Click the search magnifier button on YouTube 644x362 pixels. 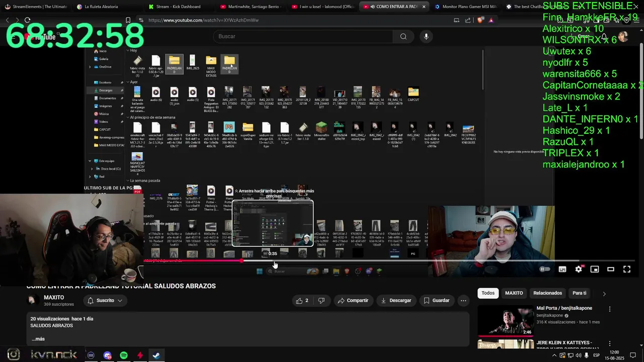point(403,36)
